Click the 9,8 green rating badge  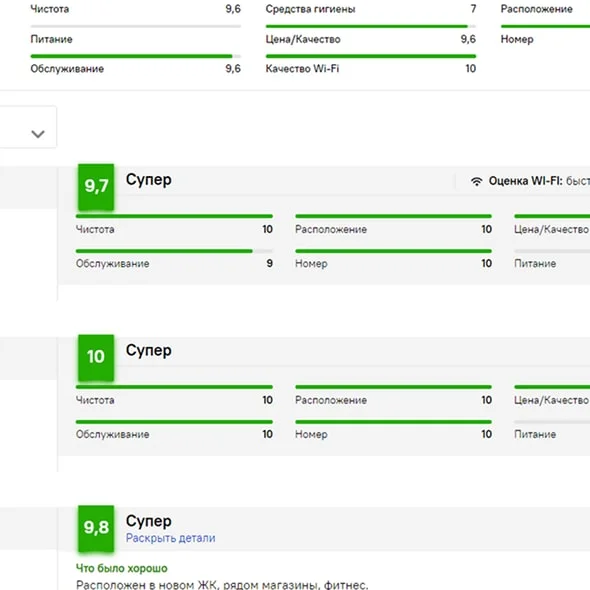pos(96,529)
